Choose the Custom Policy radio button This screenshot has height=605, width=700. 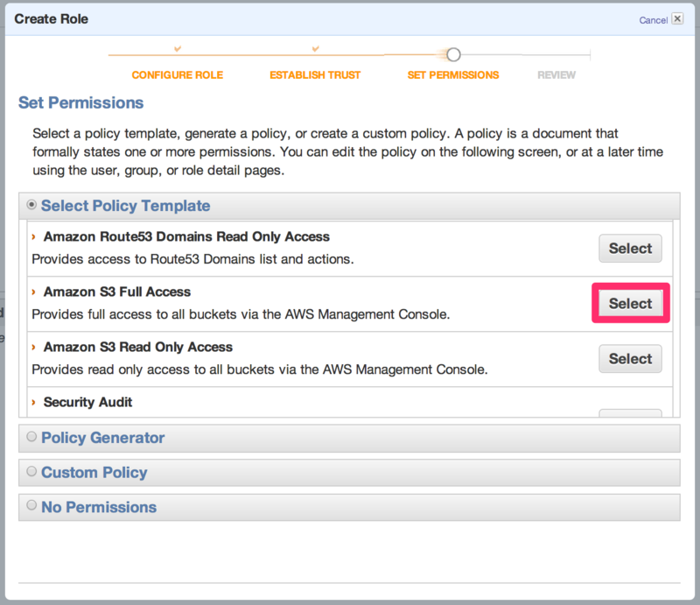pos(31,471)
